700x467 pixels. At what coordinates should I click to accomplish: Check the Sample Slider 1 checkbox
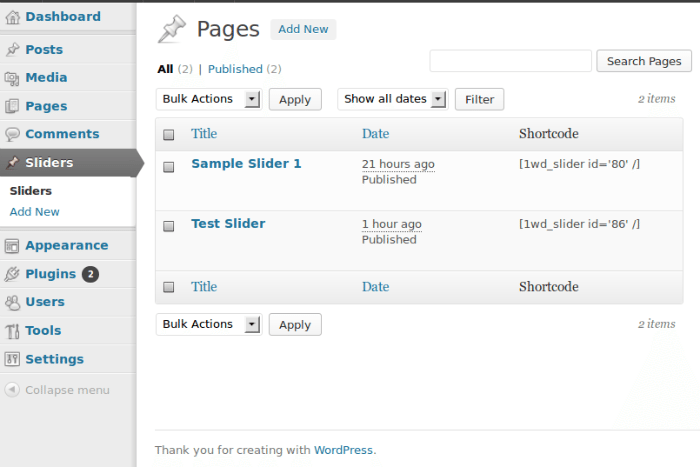click(x=169, y=167)
